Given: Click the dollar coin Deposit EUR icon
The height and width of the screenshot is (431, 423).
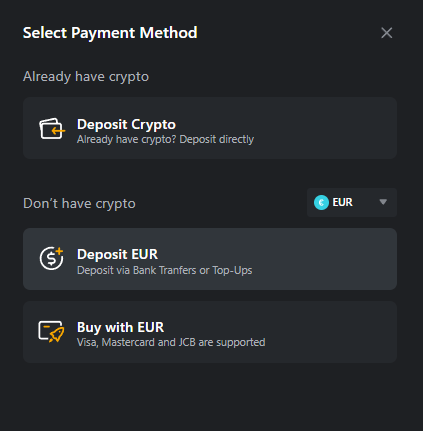Looking at the screenshot, I should tap(51, 258).
